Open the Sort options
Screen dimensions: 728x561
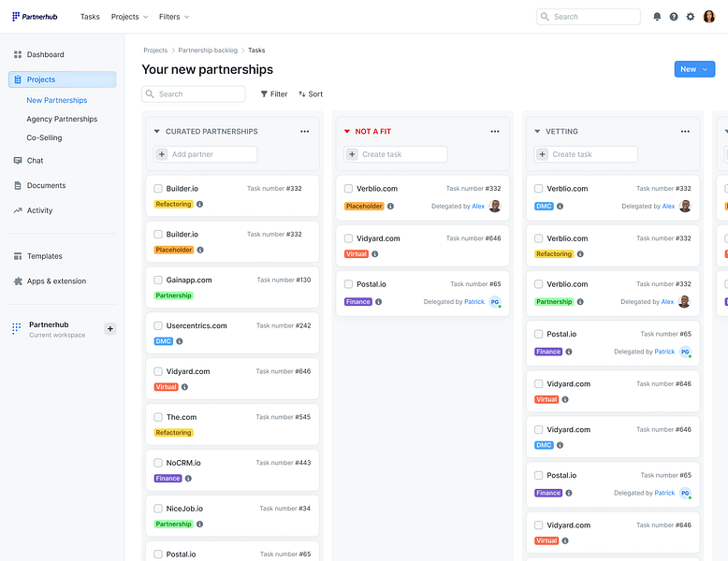(311, 94)
